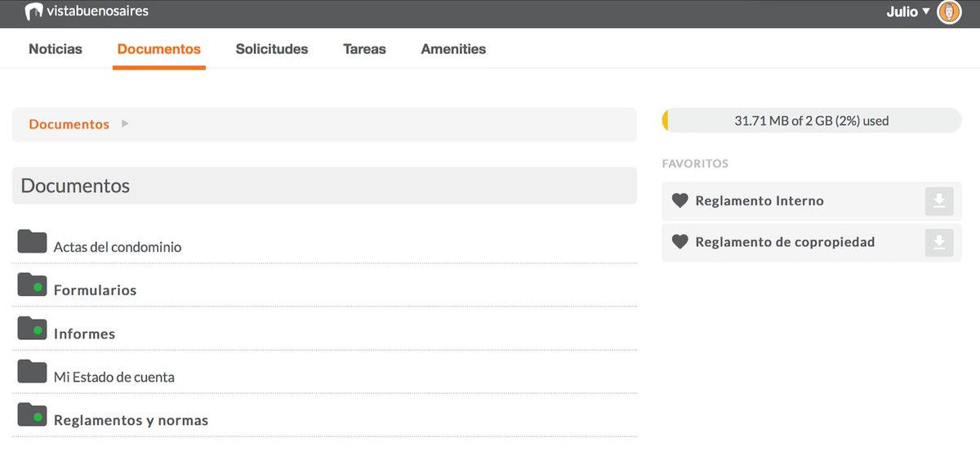Click the Documentos breadcrumb link
The width and height of the screenshot is (980, 457).
tap(69, 124)
